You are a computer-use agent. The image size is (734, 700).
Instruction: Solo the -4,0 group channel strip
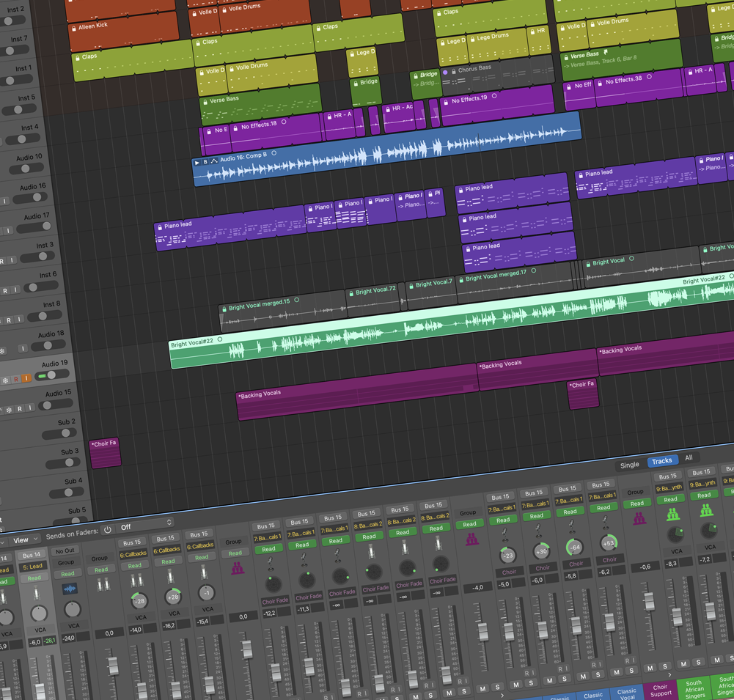(498, 687)
